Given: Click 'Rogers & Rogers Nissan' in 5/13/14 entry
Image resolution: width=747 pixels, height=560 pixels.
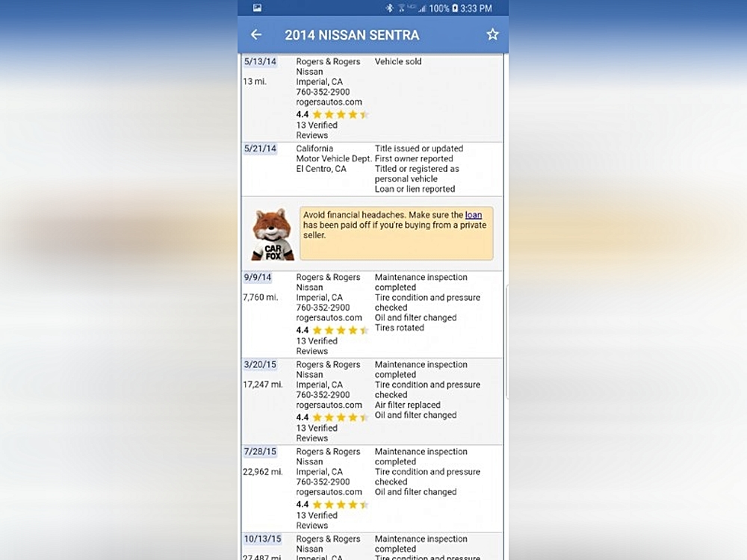Looking at the screenshot, I should pyautogui.click(x=328, y=66).
